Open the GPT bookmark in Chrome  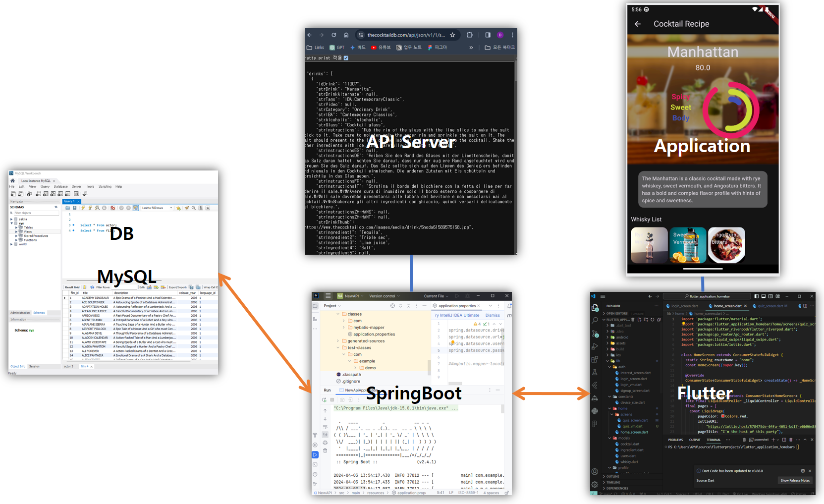click(x=337, y=48)
